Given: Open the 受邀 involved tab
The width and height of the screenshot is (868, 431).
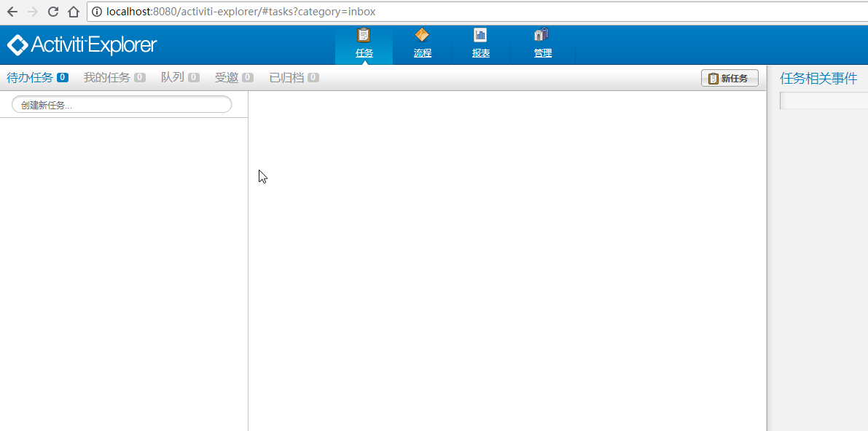Looking at the screenshot, I should (227, 77).
